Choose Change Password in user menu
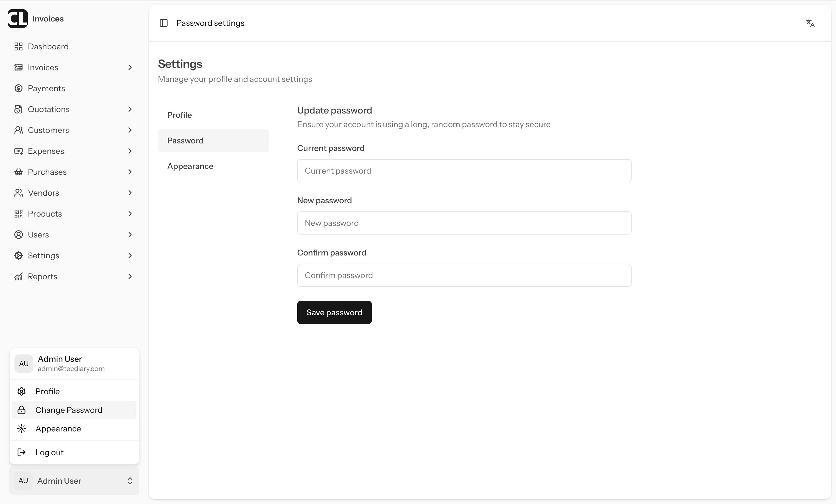 pyautogui.click(x=74, y=410)
